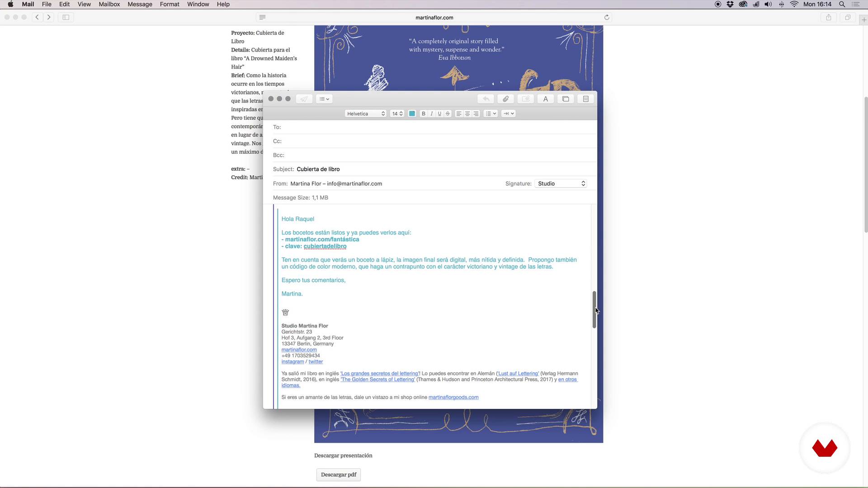868x488 pixels.
Task: Open the Apple menu
Action: [10, 4]
